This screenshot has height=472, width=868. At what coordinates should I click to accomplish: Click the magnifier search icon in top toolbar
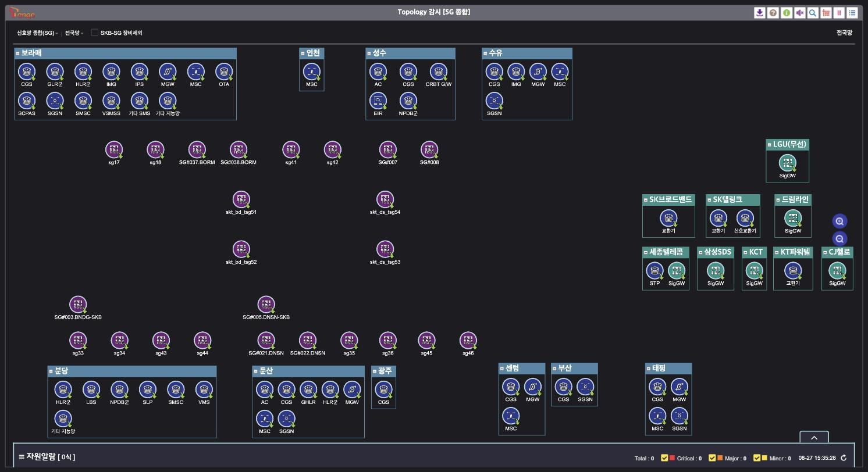[x=813, y=13]
